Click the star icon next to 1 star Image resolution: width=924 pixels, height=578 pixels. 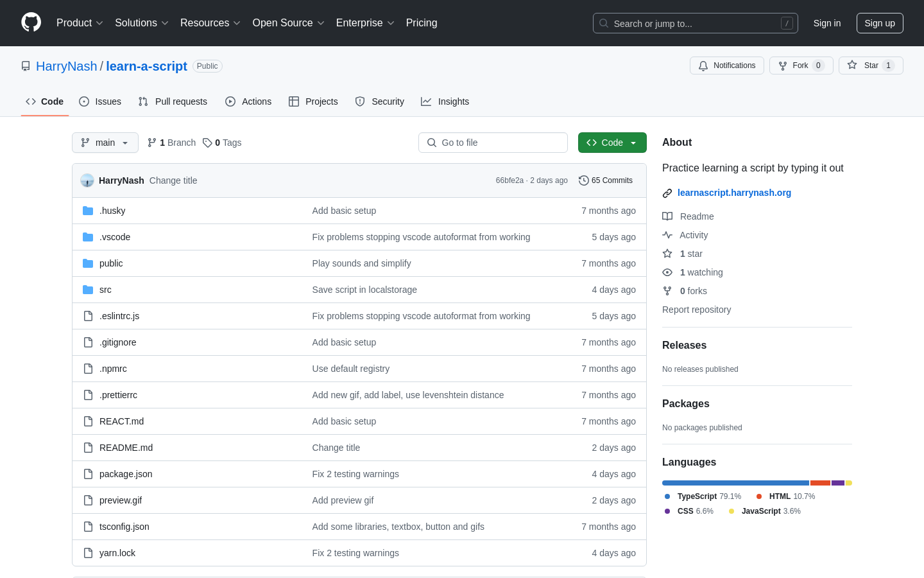coord(667,254)
